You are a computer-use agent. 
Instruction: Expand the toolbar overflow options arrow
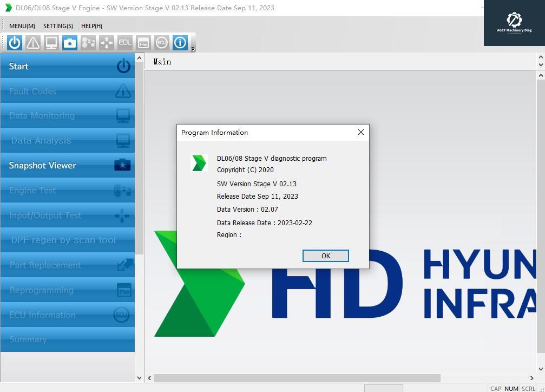coord(193,49)
